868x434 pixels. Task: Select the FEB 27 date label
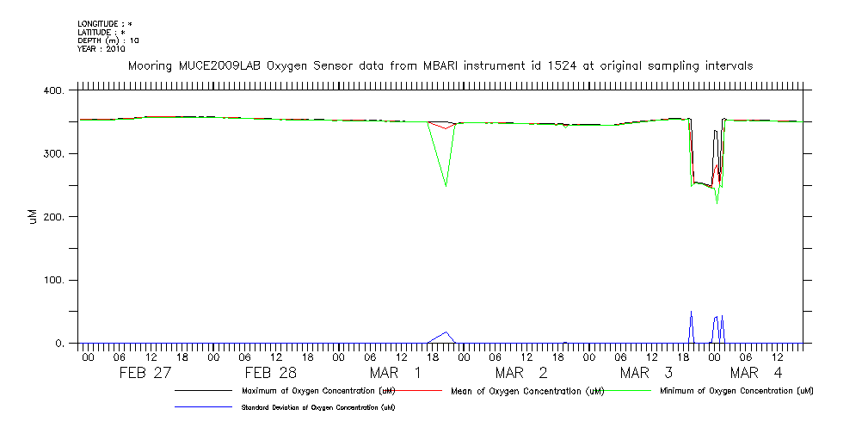[x=145, y=373]
